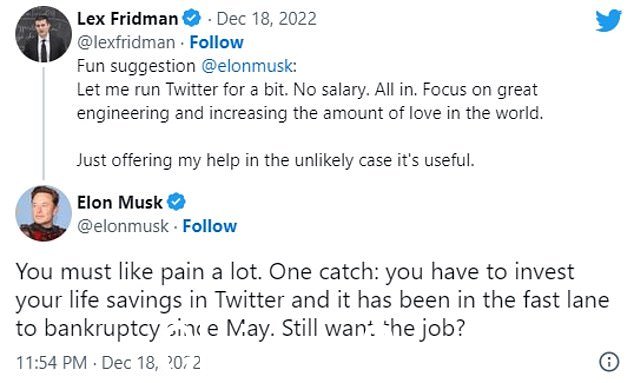
Task: Click the 'You must like pain' reply text
Action: [x=313, y=300]
